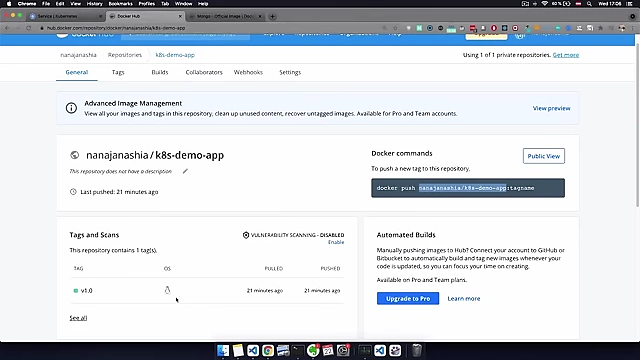Image resolution: width=640 pixels, height=360 pixels.
Task: Open the Tags tab
Action: [118, 72]
